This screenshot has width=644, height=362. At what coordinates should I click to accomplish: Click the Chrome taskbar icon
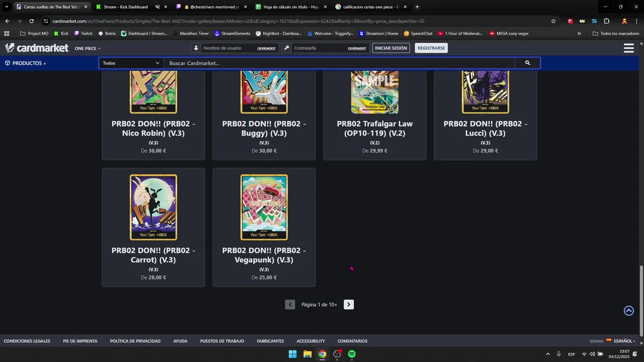pyautogui.click(x=322, y=354)
